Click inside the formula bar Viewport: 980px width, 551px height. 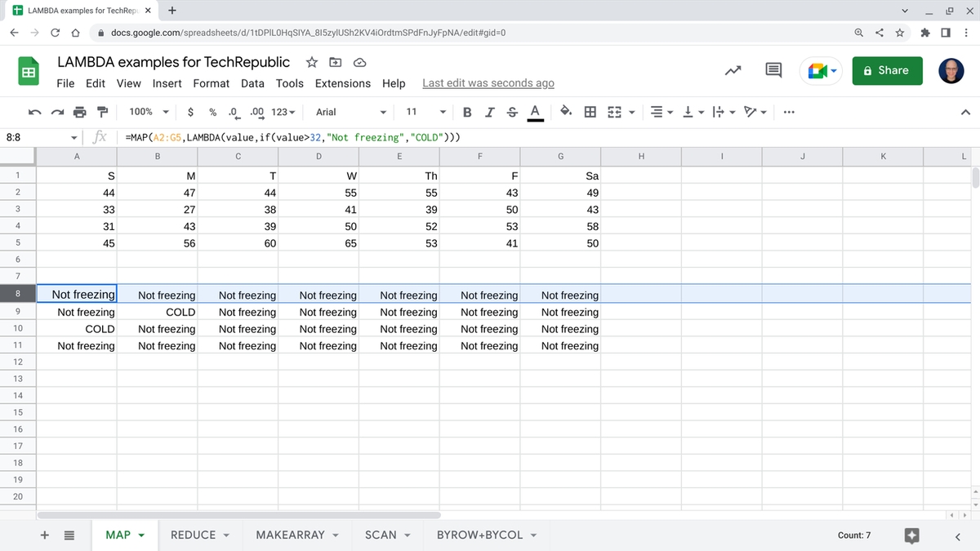pos(327,138)
